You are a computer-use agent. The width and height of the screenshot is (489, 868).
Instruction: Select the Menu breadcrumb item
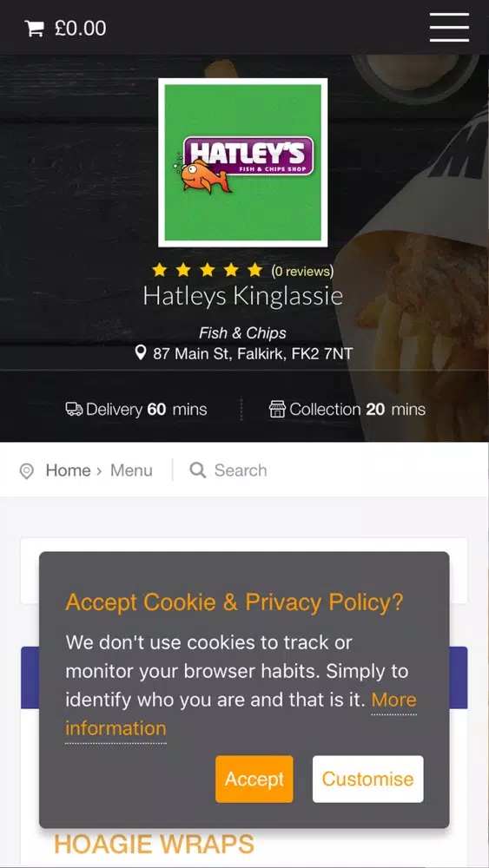pos(131,470)
